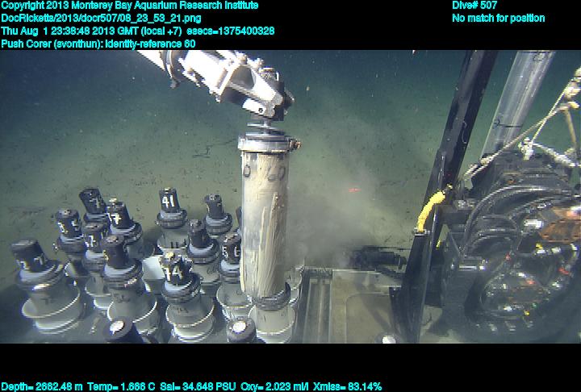The width and height of the screenshot is (581, 392).
Task: Select the GMT timestamp line
Action: tap(137, 31)
